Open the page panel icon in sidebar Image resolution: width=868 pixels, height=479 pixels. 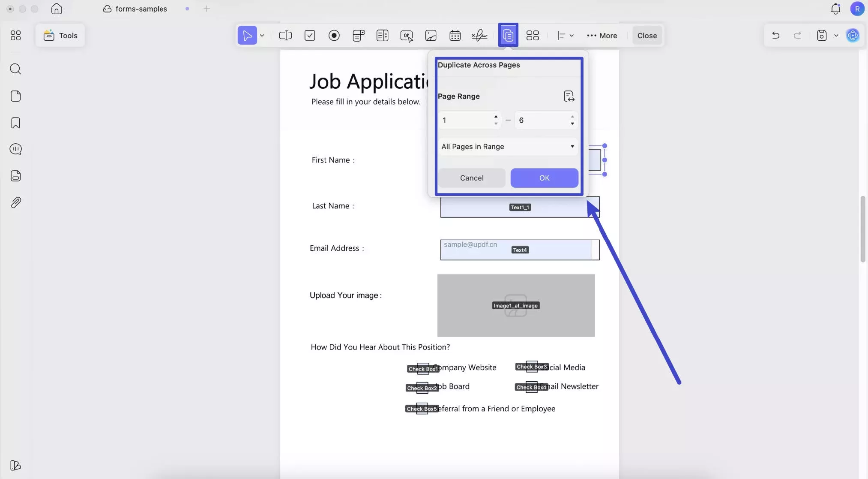[x=15, y=96]
